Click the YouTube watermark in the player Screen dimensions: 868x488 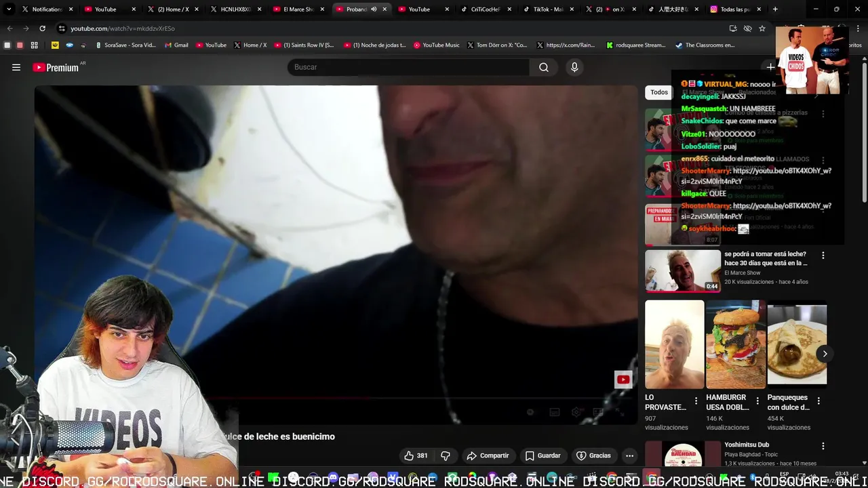click(x=623, y=380)
